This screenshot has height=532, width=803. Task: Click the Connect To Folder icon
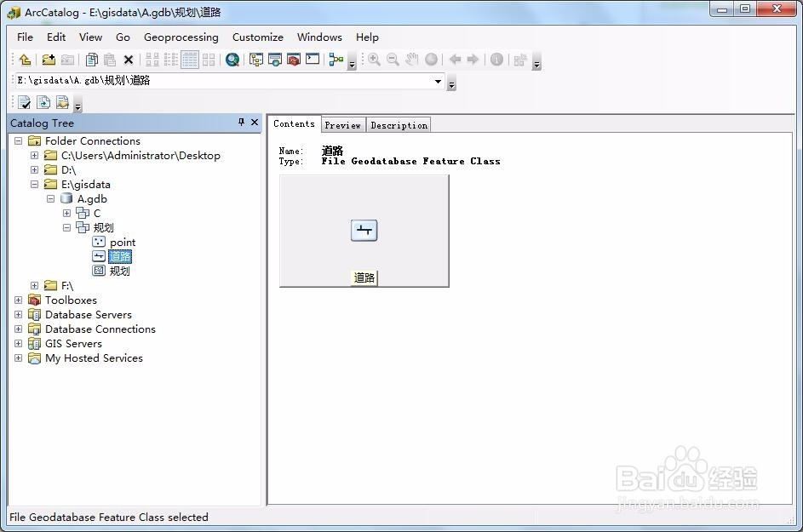(x=49, y=60)
